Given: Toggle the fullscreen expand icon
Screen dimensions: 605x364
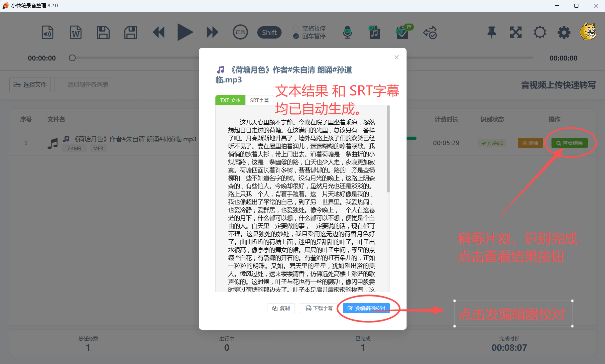Looking at the screenshot, I should click(x=516, y=33).
